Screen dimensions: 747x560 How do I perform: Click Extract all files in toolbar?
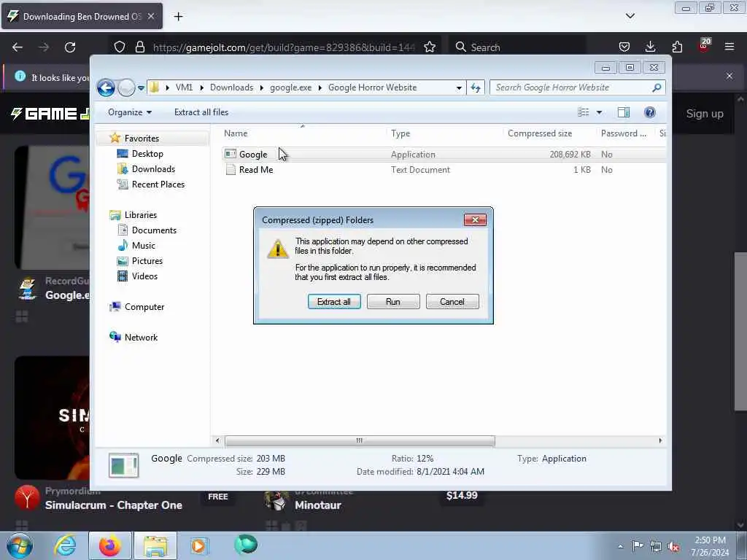(201, 112)
